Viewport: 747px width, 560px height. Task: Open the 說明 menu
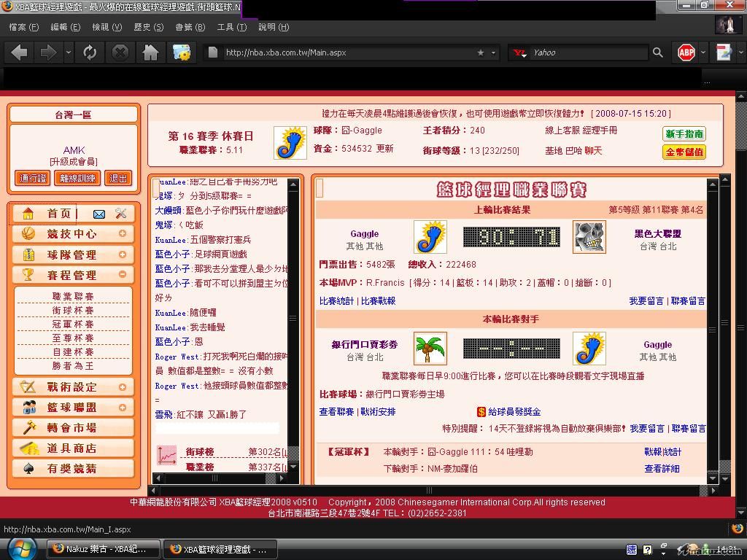pyautogui.click(x=274, y=27)
